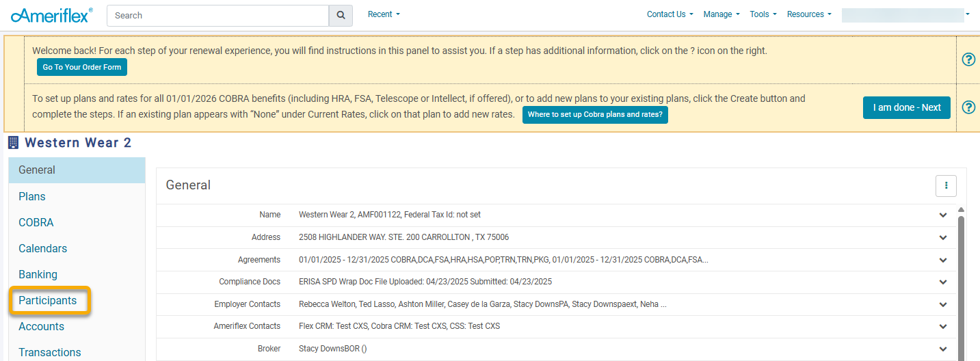
Task: Click the search magnifier icon button
Action: click(x=341, y=15)
